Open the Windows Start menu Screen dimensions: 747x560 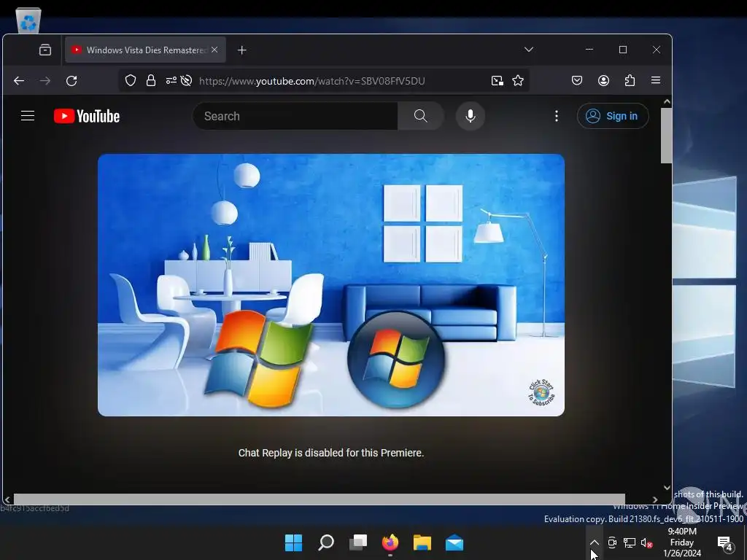click(x=293, y=542)
